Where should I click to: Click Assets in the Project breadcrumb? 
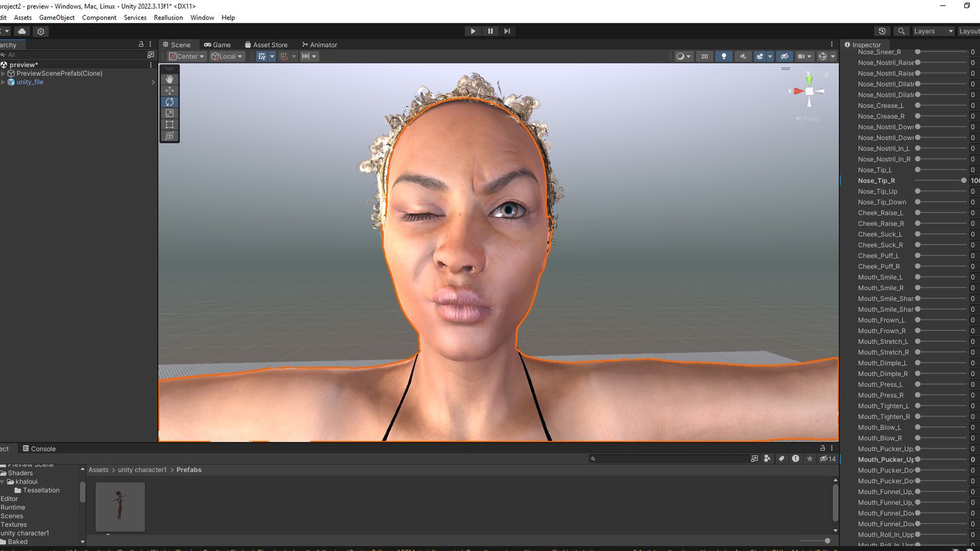99,470
